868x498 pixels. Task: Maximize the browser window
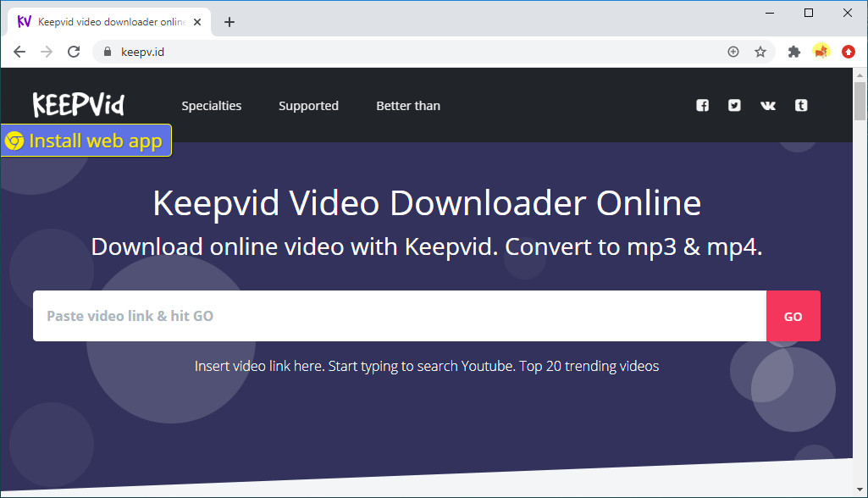click(x=809, y=13)
